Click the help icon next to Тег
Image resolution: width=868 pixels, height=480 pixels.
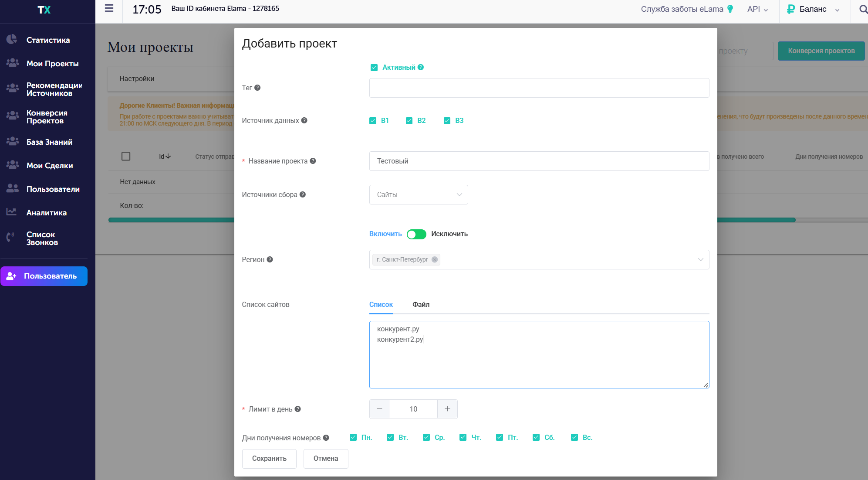click(257, 88)
